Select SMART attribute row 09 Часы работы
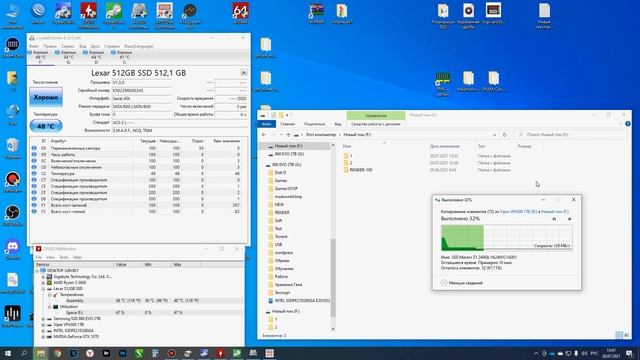Viewport: 640px width, 360px height. point(139,155)
